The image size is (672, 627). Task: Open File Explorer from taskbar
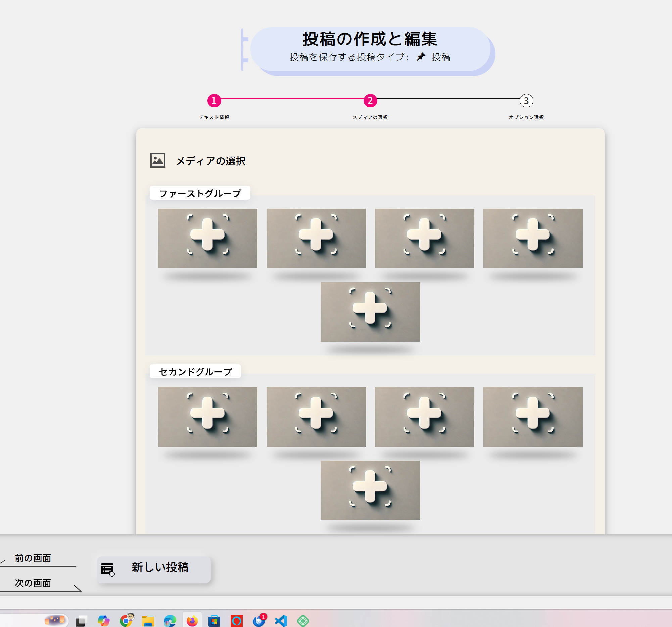[x=148, y=621]
